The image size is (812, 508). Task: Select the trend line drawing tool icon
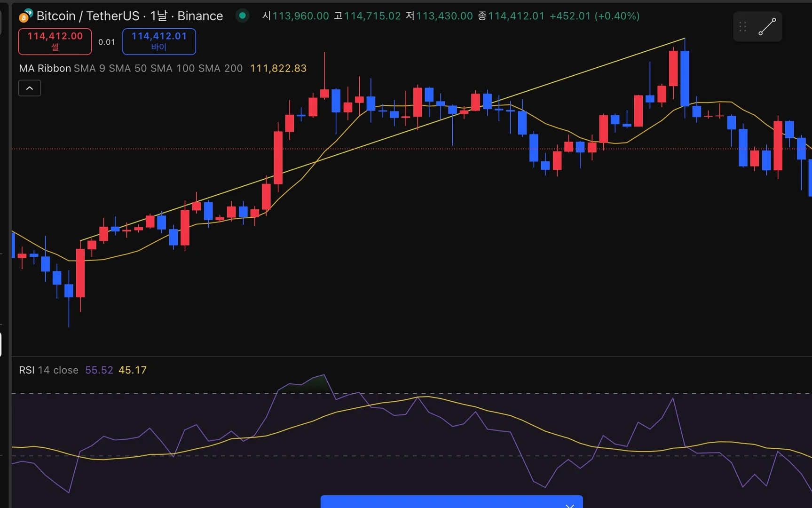(767, 26)
